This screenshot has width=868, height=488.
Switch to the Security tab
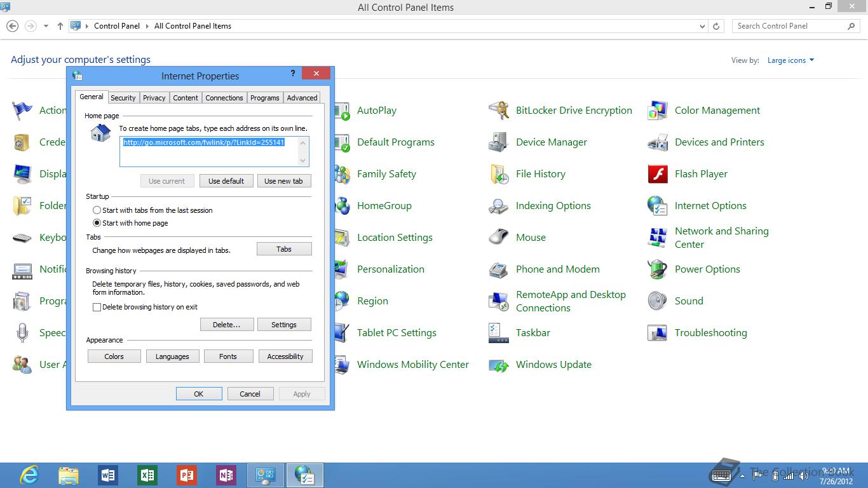[123, 98]
